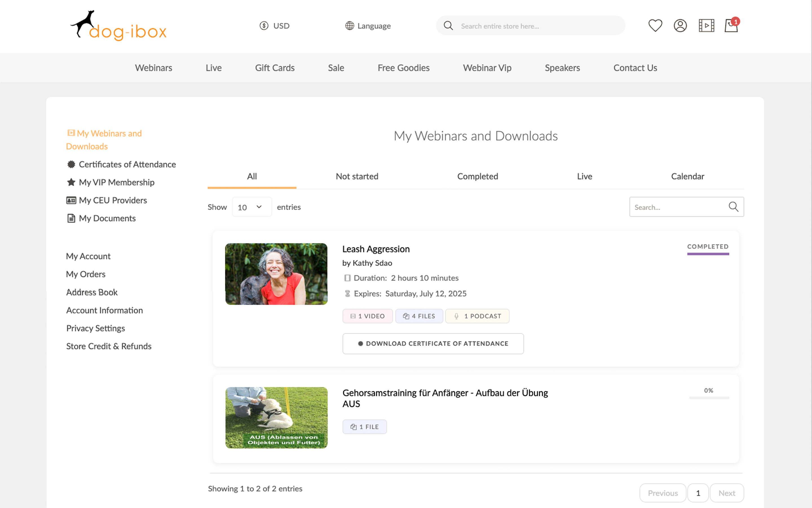
Task: Open Certificates of Attendance in the sidebar
Action: (x=121, y=164)
